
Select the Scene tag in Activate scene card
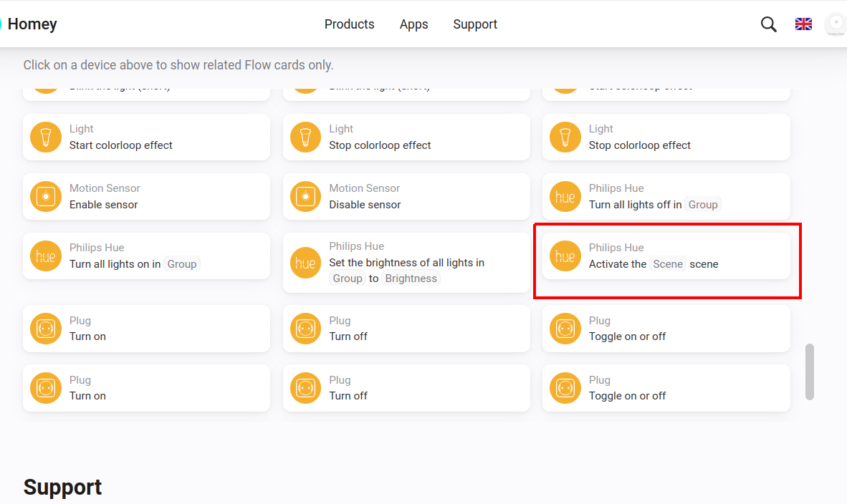click(x=668, y=264)
